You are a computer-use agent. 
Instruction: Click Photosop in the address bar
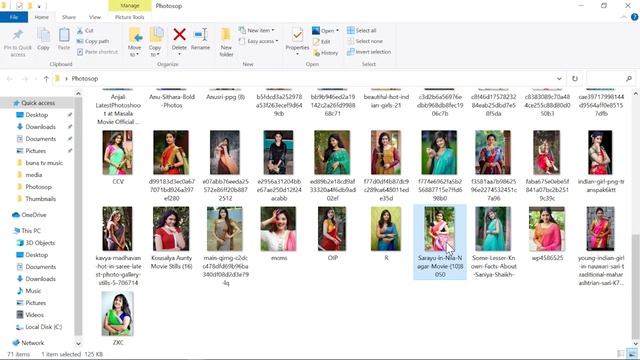(85, 79)
